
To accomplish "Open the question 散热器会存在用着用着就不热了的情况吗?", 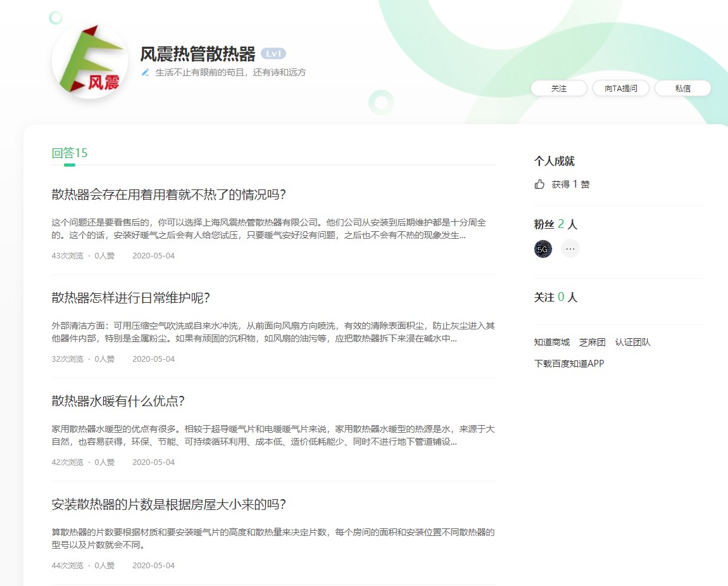I will coord(168,194).
